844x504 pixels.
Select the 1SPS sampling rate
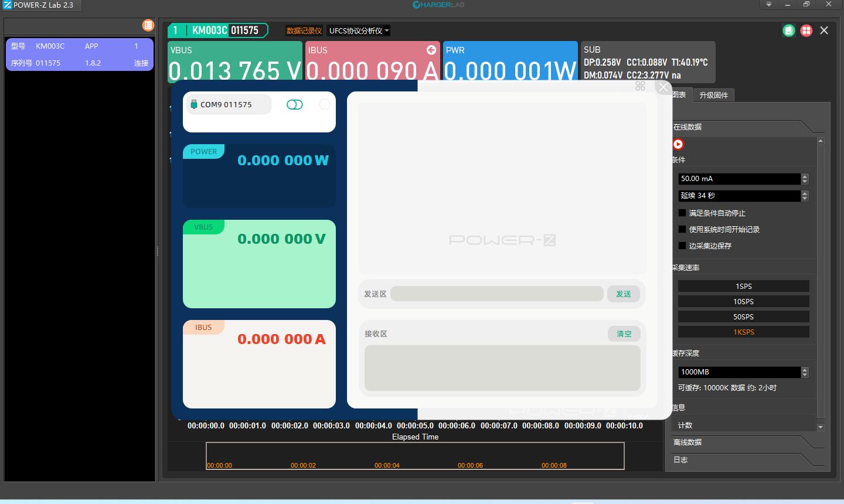click(x=743, y=286)
